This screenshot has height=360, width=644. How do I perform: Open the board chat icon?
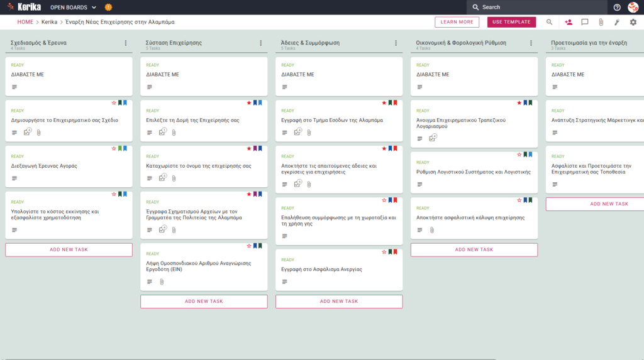coord(584,22)
